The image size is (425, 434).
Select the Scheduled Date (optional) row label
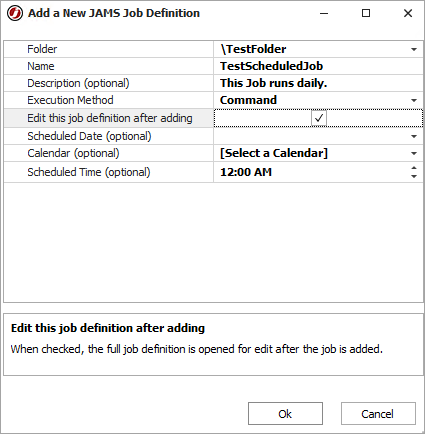89,136
